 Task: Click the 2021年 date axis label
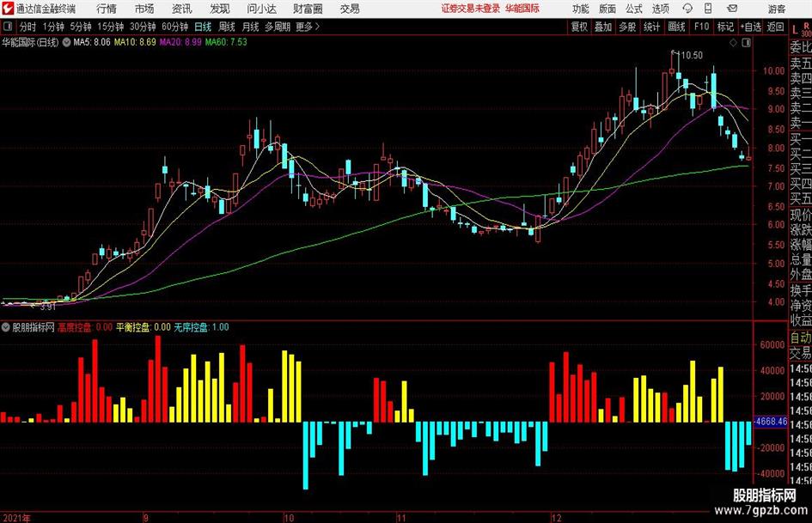pos(16,518)
